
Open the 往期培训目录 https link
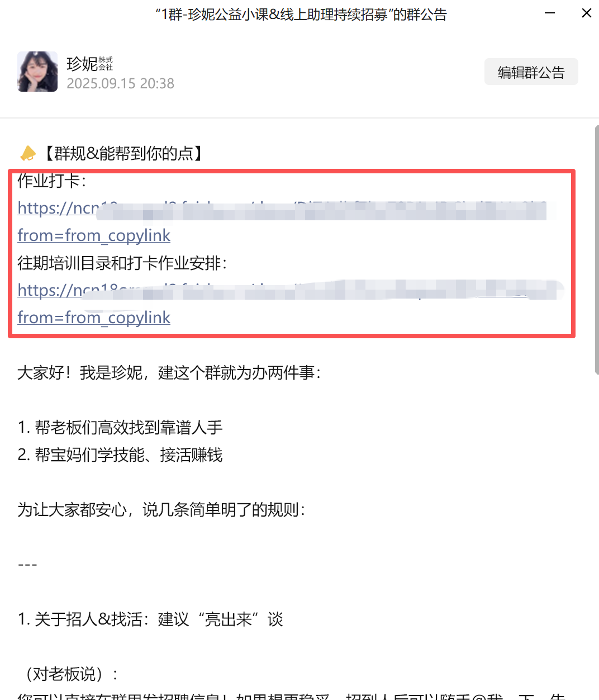tap(288, 290)
